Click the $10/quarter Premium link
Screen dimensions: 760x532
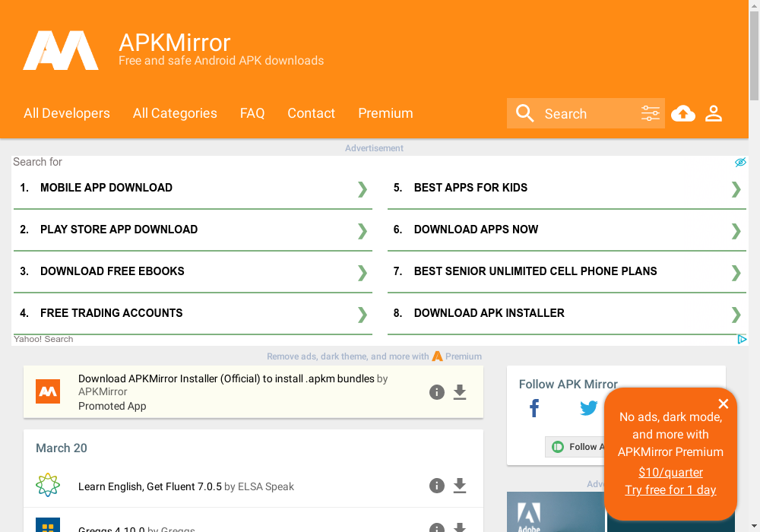(x=670, y=473)
